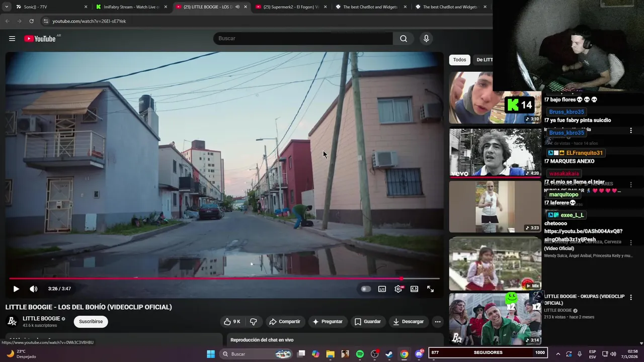Open Discord from the taskbar
Screen dimensions: 644x362
[x=419, y=354]
